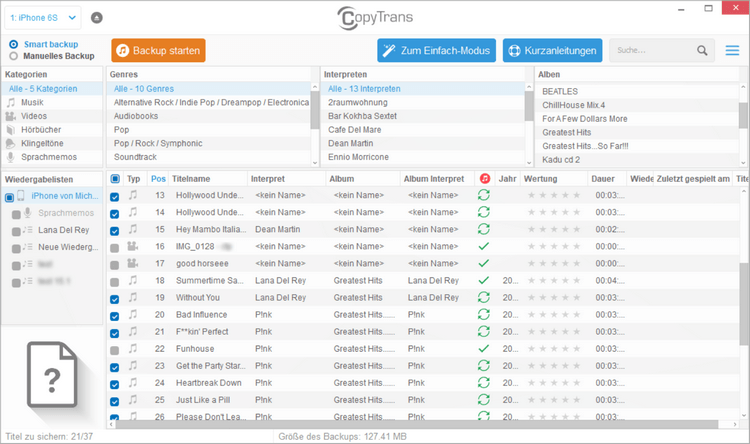
Task: Click Interpreten list scroll-down arrow
Action: [529, 163]
